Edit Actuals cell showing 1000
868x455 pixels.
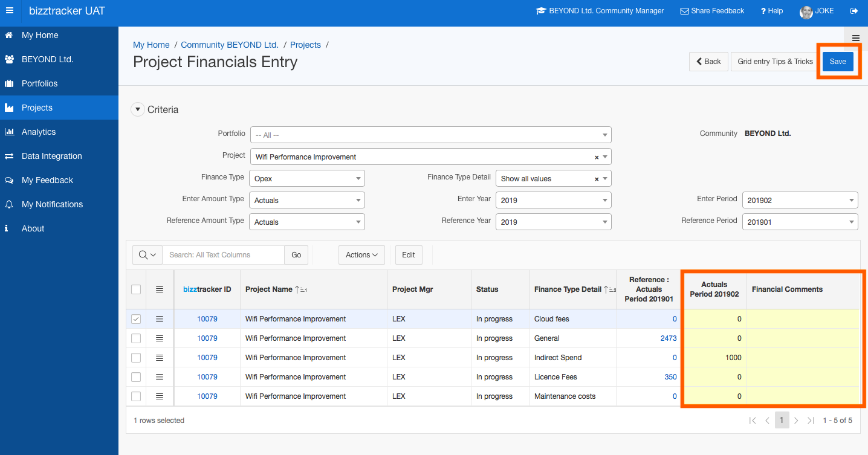(714, 358)
